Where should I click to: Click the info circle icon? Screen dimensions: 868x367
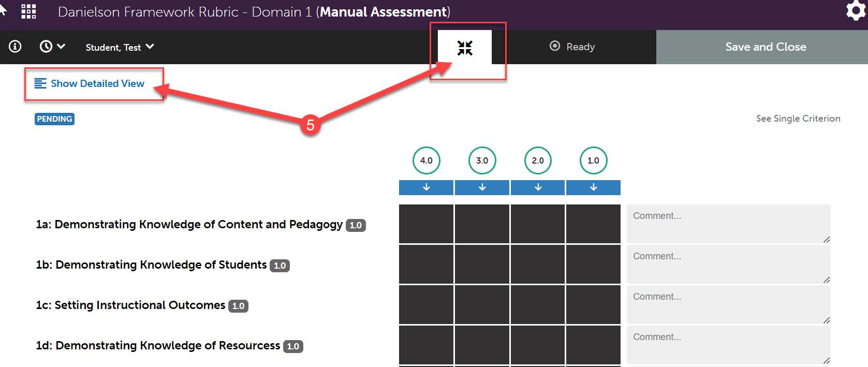tap(15, 47)
